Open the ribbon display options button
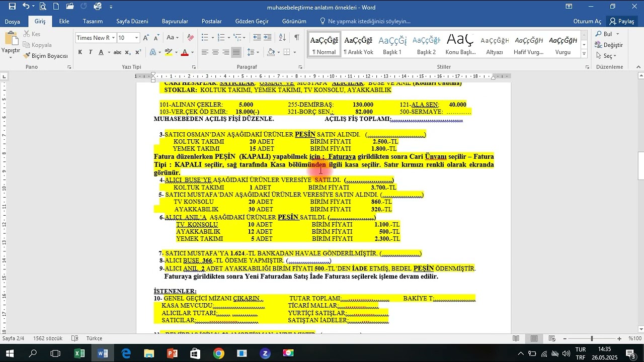The image size is (644, 362). [569, 7]
